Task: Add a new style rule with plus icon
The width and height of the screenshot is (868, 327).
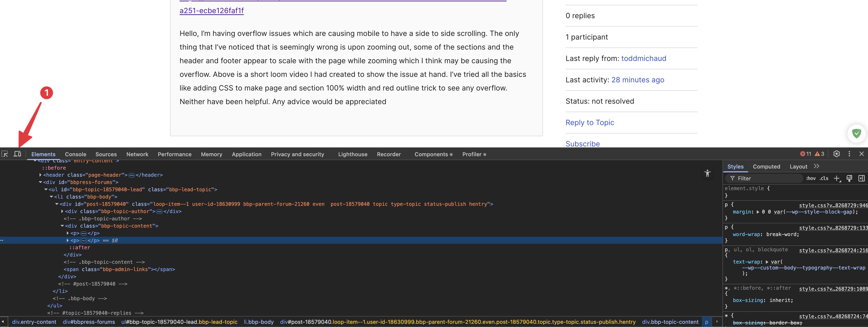Action: (837, 178)
